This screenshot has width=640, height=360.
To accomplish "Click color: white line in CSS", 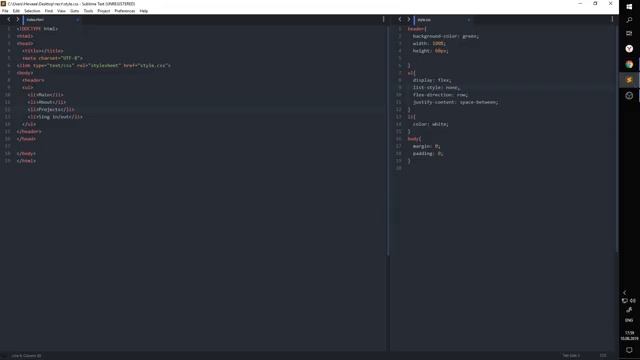I will (431, 124).
